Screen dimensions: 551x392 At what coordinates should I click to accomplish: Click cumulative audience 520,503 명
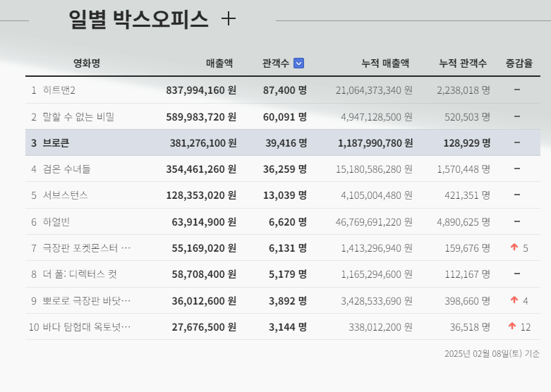[467, 116]
